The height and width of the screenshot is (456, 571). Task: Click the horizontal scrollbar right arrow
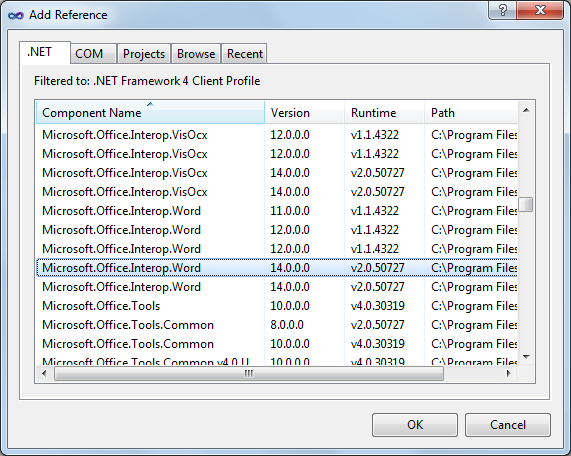pos(508,373)
